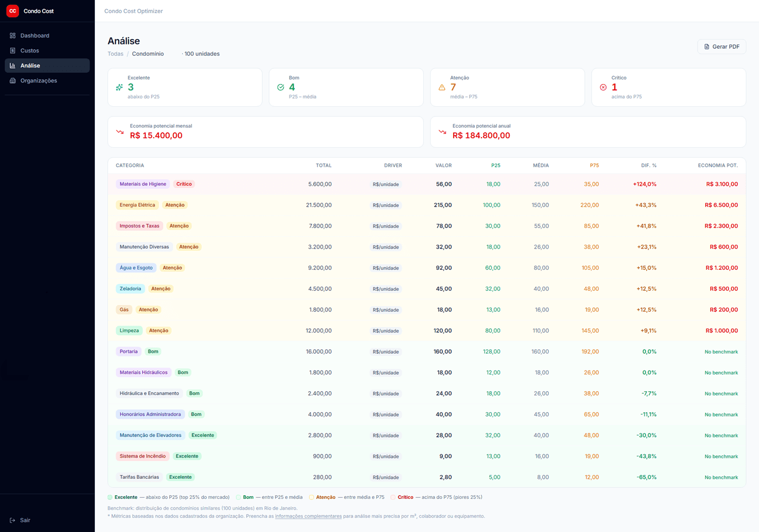
Task: Open the informações complementares link
Action: (x=308, y=516)
